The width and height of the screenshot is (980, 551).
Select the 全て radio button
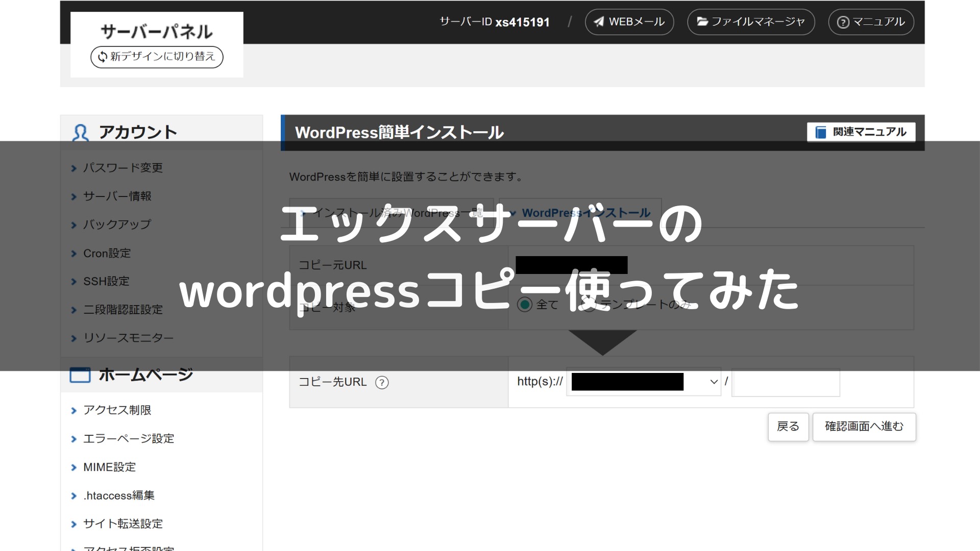pyautogui.click(x=525, y=305)
